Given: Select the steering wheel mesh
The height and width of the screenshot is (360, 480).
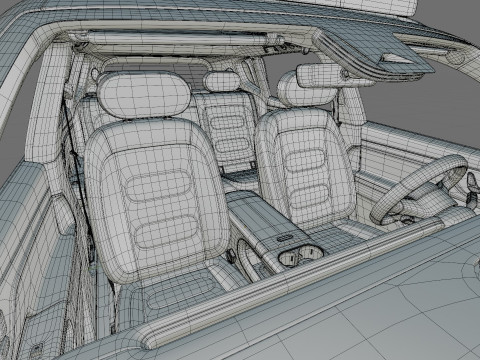Looking at the screenshot, I should tap(419, 189).
